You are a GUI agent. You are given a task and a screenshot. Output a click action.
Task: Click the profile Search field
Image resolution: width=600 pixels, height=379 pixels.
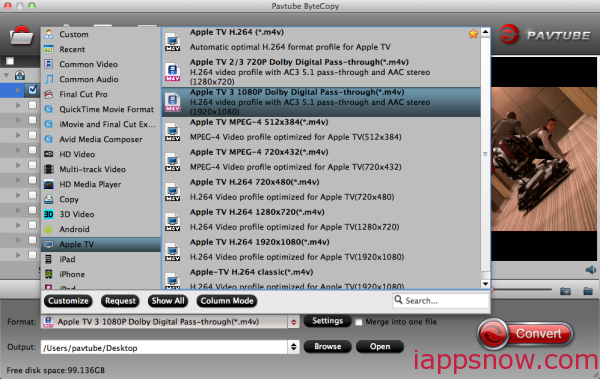coord(441,301)
